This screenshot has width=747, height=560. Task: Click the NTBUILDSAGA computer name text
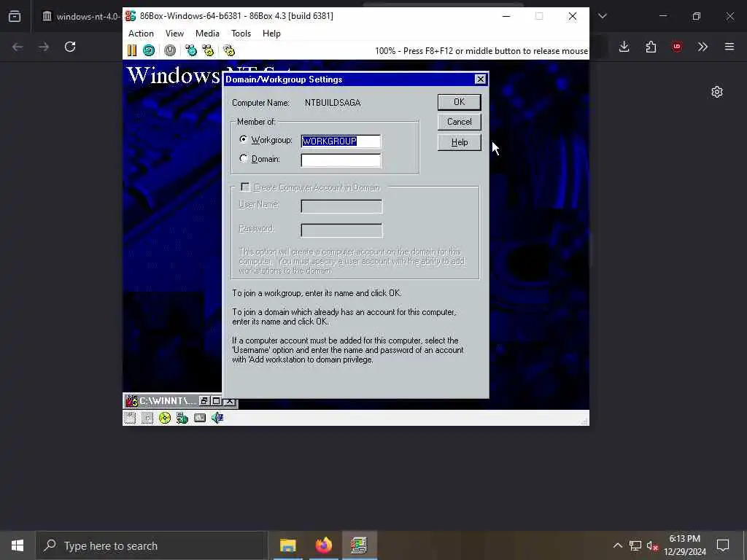[333, 103]
